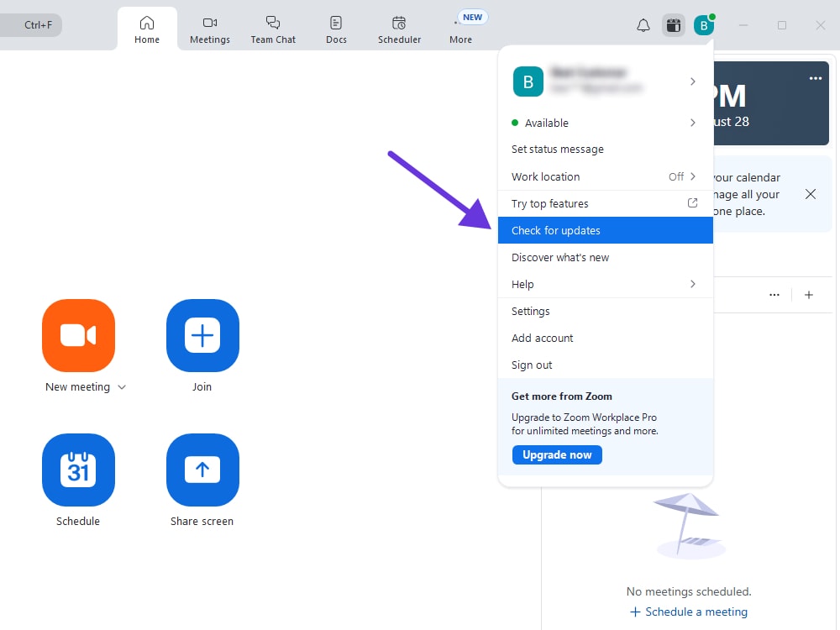The image size is (840, 630).
Task: Switch to the Meetings tab
Action: pos(209,30)
